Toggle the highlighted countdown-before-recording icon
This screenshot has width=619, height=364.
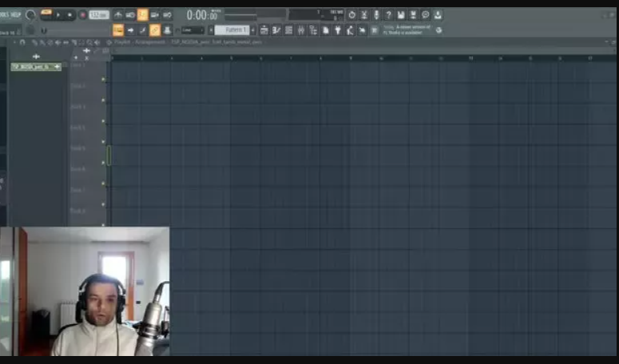(x=142, y=15)
